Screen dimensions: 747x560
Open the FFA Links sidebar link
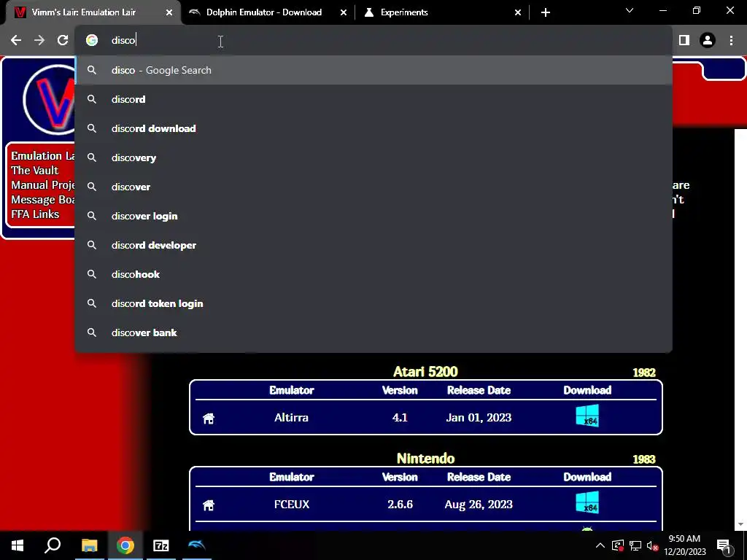(x=35, y=214)
